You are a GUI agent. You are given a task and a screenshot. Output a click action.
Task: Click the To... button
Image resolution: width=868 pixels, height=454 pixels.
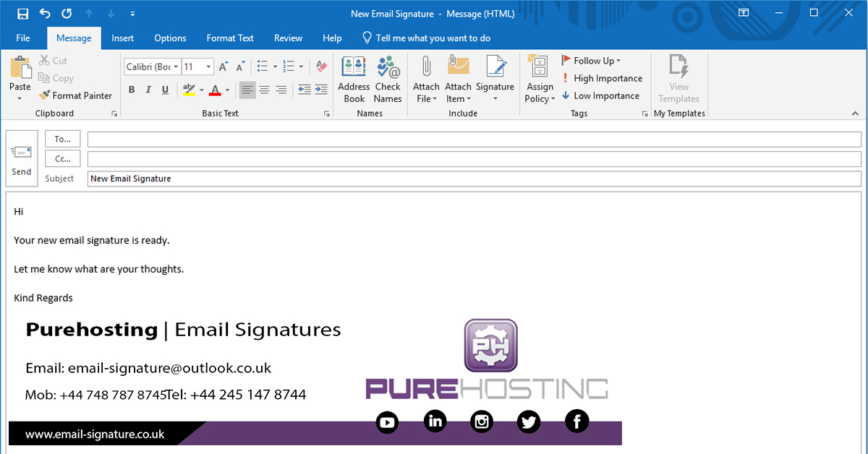63,139
